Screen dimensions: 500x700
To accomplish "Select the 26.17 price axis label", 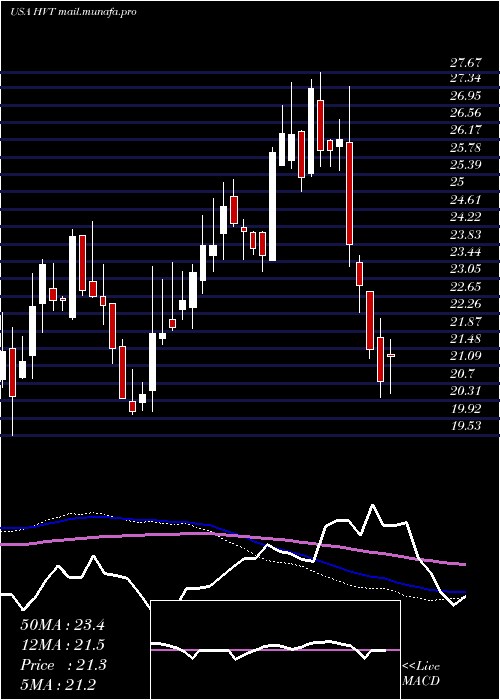I will (x=465, y=130).
